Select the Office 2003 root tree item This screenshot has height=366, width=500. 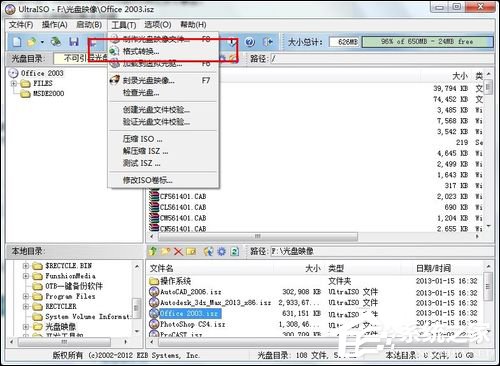(x=42, y=73)
